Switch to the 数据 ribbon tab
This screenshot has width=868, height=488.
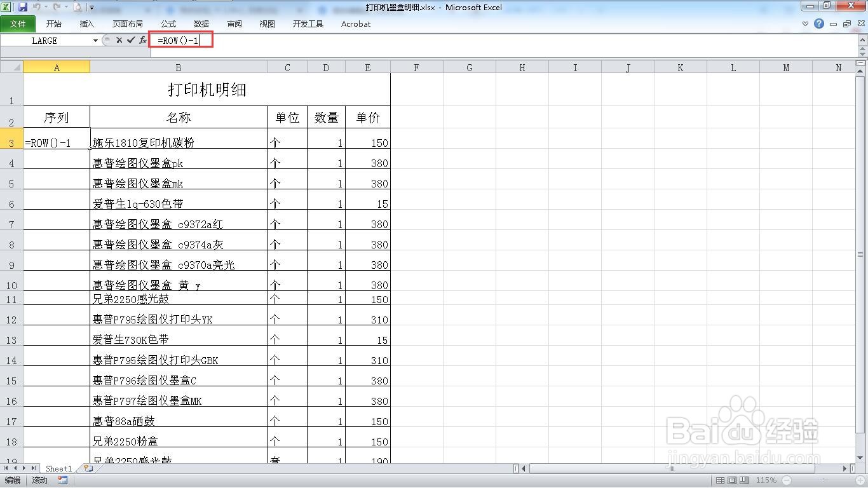click(201, 24)
